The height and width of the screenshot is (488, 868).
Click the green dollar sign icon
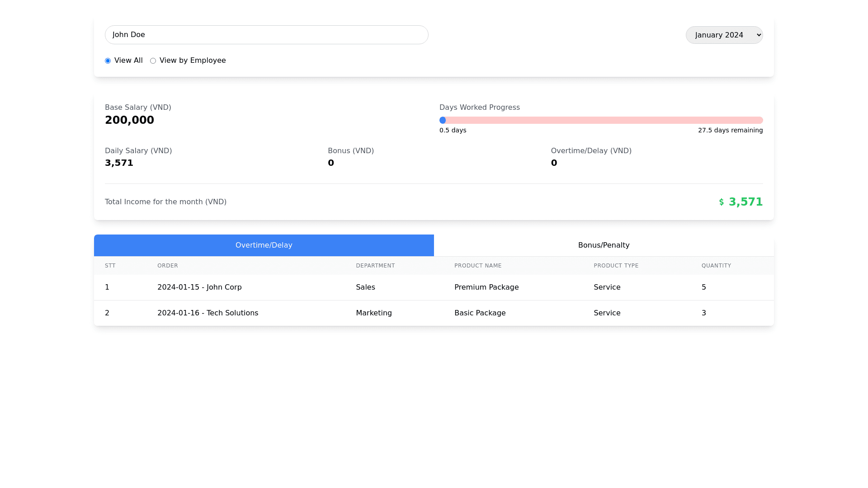point(722,202)
